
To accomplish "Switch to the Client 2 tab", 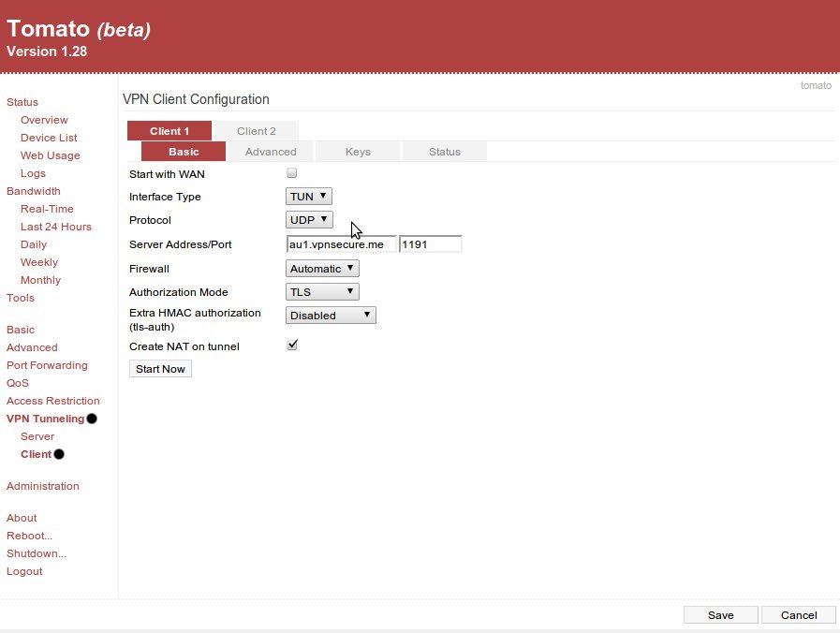I will [256, 131].
